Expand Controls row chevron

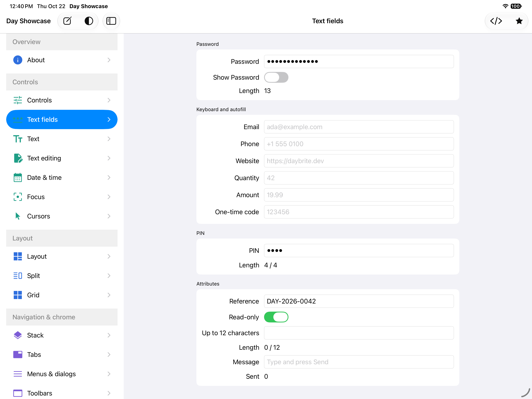(109, 100)
